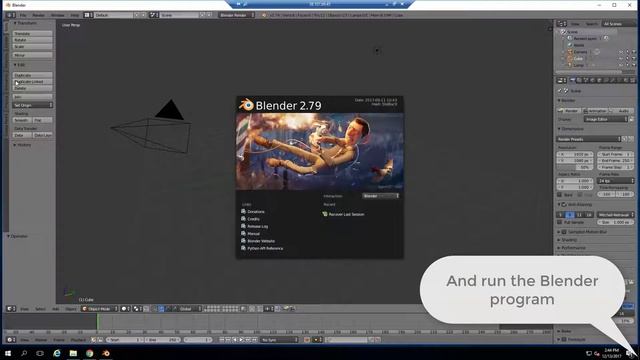Open the Interaction preset dropdown on splash
This screenshot has width=640, height=360.
pos(380,196)
